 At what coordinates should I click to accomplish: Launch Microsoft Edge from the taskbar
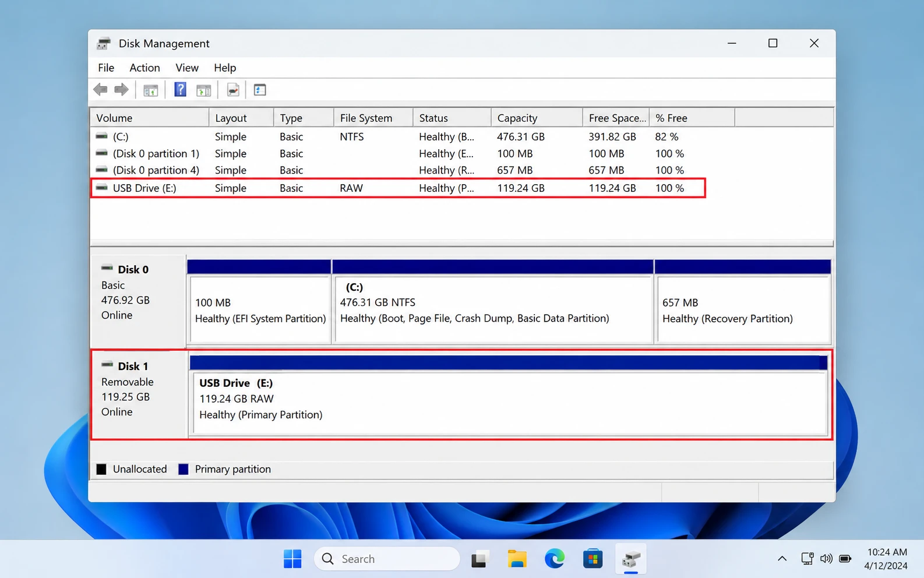[x=555, y=559]
